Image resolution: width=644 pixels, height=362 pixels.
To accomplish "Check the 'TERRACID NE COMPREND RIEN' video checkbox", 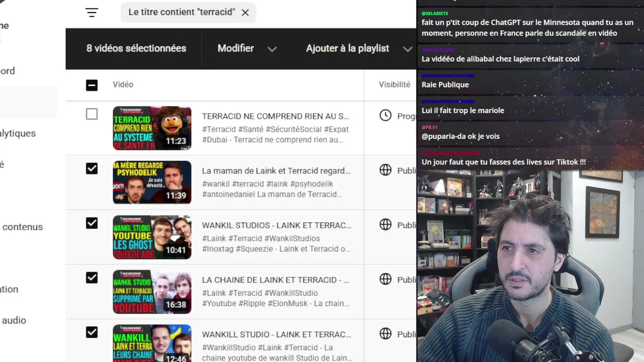I will coord(92,114).
